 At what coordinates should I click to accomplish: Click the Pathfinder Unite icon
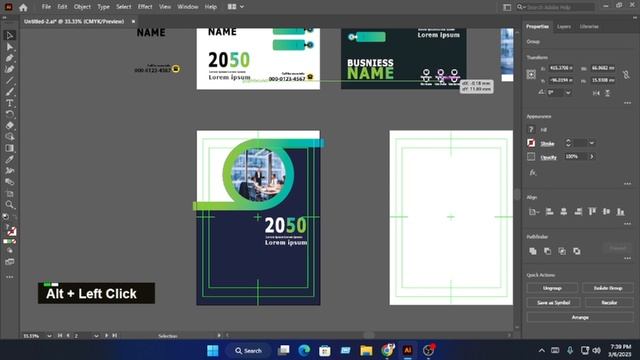tap(533, 251)
